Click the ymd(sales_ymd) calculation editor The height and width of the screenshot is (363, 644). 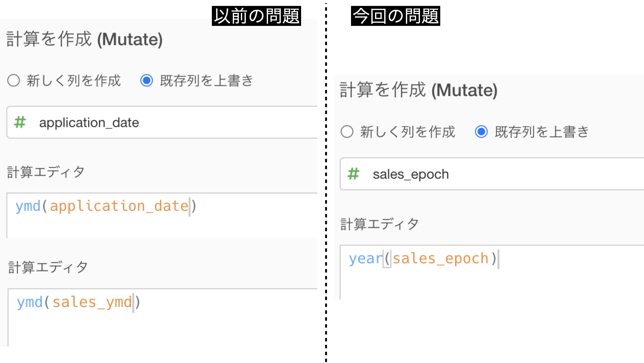[163, 317]
